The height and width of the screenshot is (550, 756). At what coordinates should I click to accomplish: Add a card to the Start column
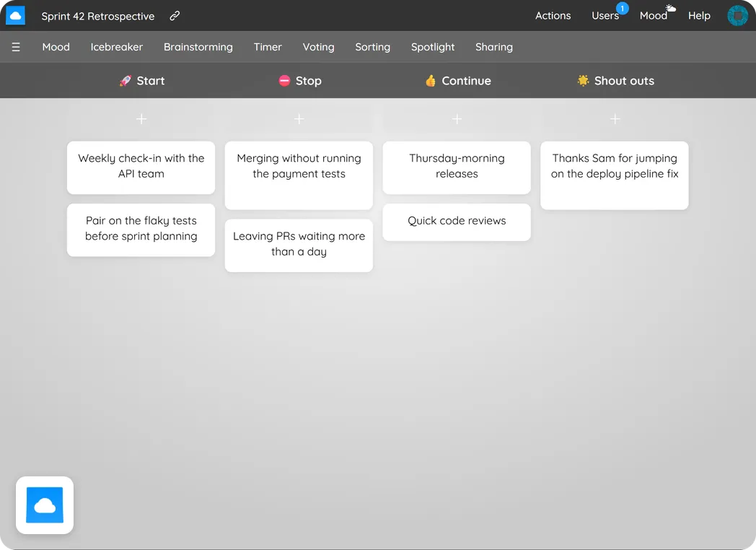pyautogui.click(x=141, y=119)
